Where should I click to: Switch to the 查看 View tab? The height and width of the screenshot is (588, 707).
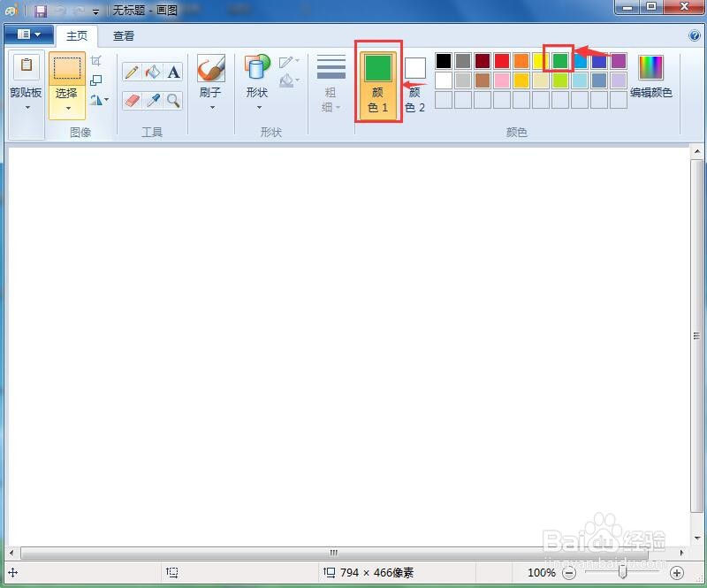(124, 35)
